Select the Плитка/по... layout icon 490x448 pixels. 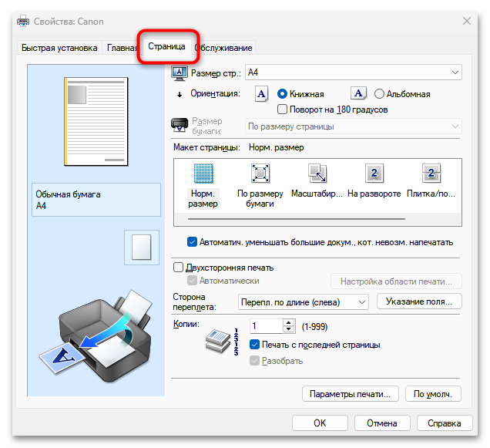[431, 174]
